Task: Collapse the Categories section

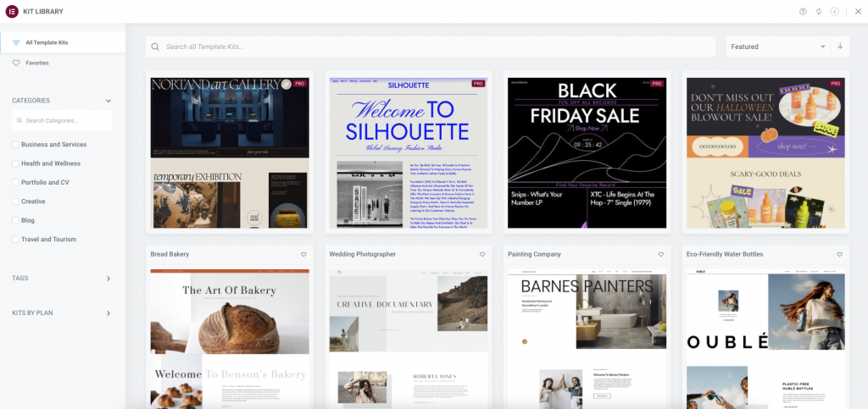Action: pyautogui.click(x=108, y=101)
